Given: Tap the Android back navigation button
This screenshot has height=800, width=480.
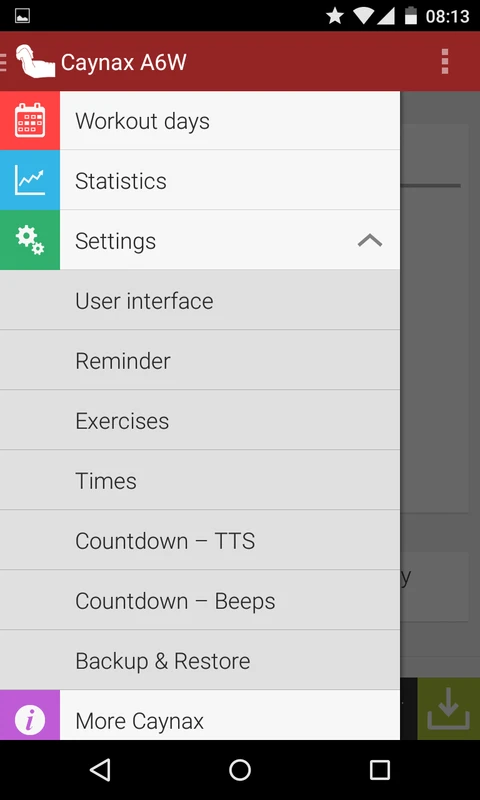Looking at the screenshot, I should pyautogui.click(x=100, y=769).
